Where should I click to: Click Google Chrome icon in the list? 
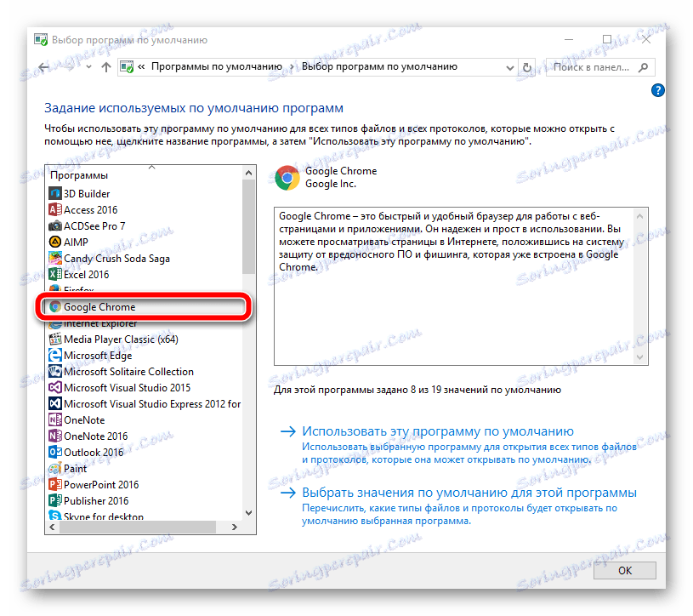(x=54, y=307)
